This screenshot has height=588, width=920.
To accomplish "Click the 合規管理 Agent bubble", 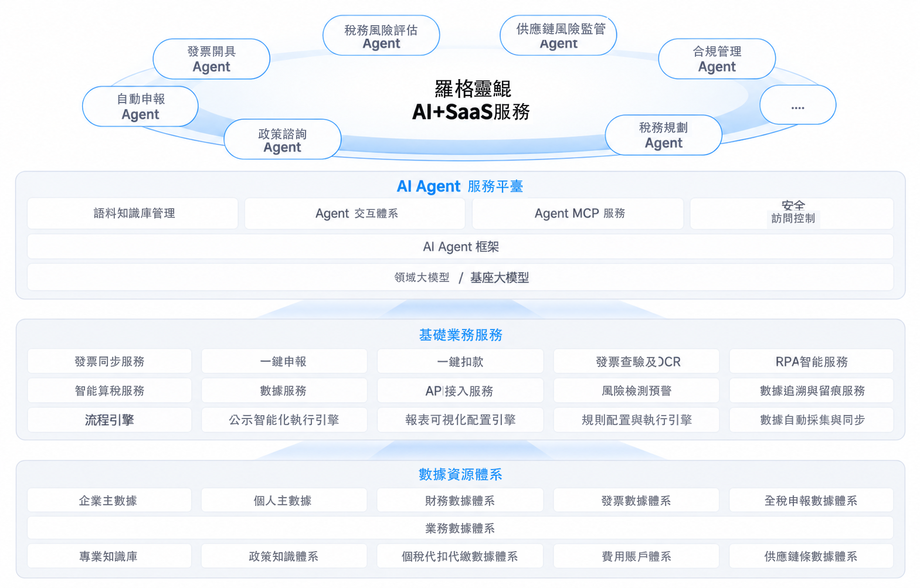I will tap(717, 59).
